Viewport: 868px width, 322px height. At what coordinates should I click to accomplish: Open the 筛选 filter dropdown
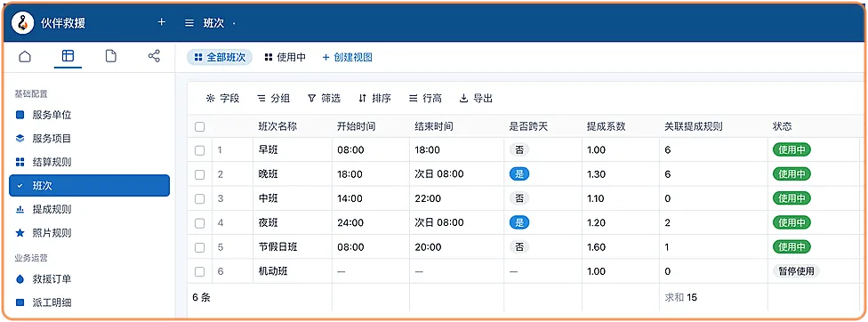click(324, 99)
